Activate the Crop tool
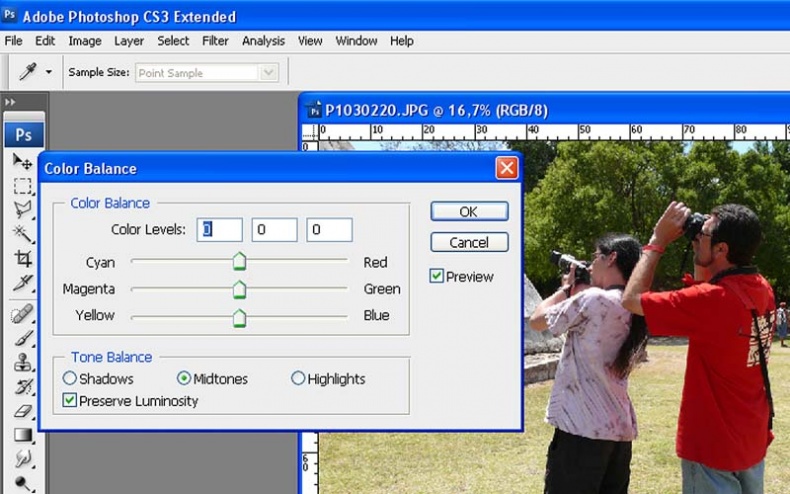The height and width of the screenshot is (494, 790). click(x=22, y=259)
